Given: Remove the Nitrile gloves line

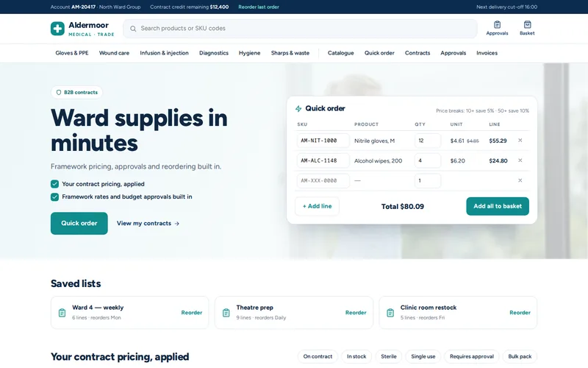Looking at the screenshot, I should pos(520,141).
